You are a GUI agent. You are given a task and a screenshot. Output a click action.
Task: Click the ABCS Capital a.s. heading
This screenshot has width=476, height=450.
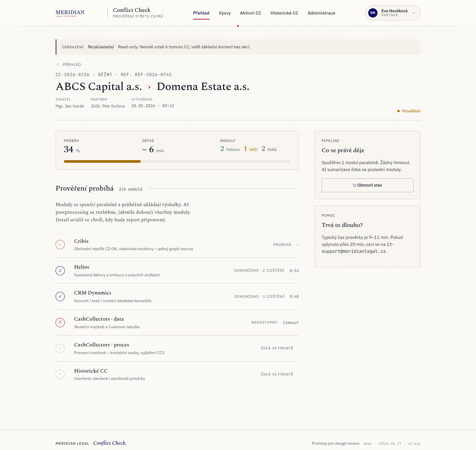pos(99,87)
